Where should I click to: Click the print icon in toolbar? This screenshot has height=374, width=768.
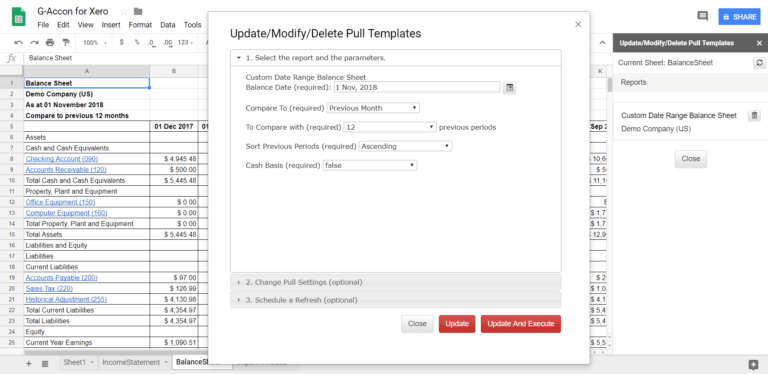pyautogui.click(x=50, y=43)
